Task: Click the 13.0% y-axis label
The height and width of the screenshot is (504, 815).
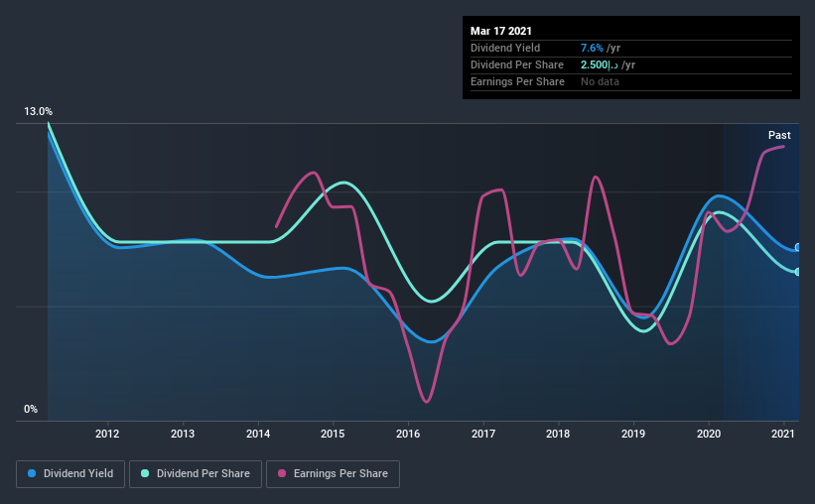Action: [x=38, y=112]
